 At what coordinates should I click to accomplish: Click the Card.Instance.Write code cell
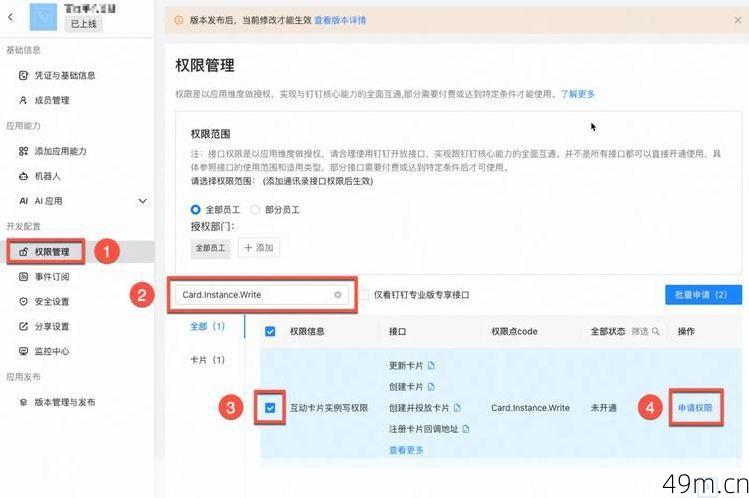pos(530,408)
